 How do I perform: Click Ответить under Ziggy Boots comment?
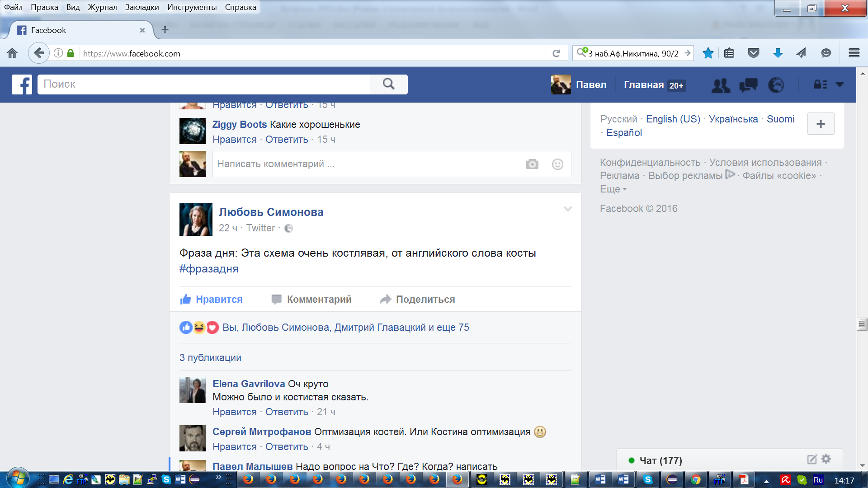tap(287, 140)
